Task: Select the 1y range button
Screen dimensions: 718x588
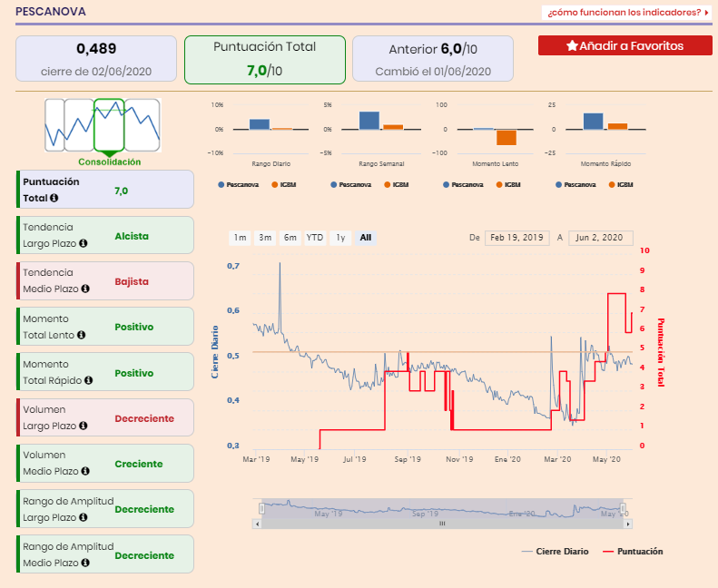Action: [340, 238]
